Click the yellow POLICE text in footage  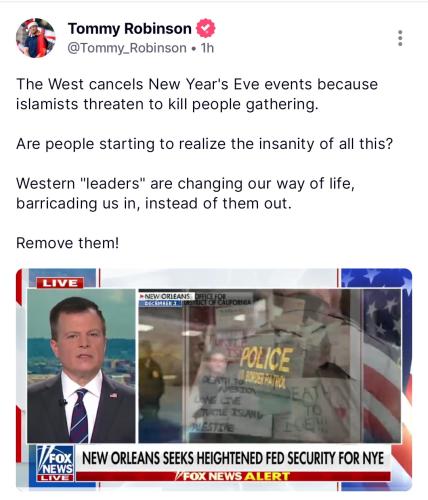(x=266, y=359)
